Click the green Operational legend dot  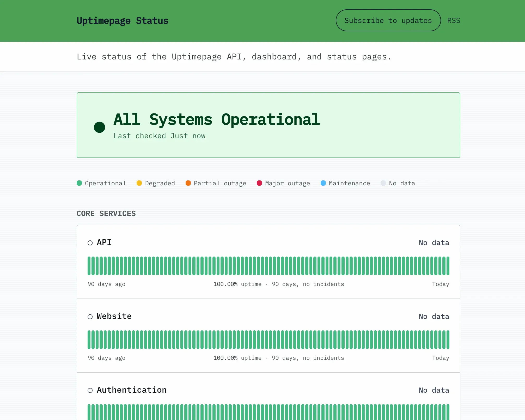click(x=79, y=183)
